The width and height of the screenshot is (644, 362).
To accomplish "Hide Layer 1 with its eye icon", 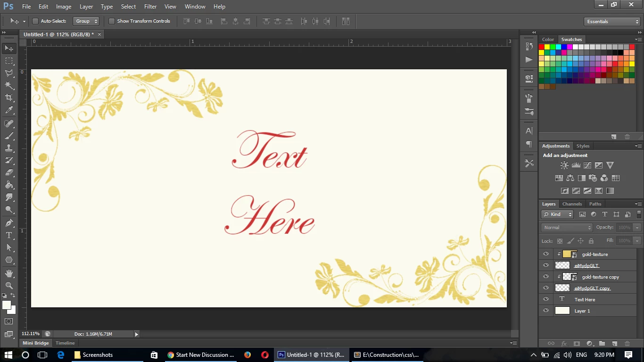I will pyautogui.click(x=546, y=311).
